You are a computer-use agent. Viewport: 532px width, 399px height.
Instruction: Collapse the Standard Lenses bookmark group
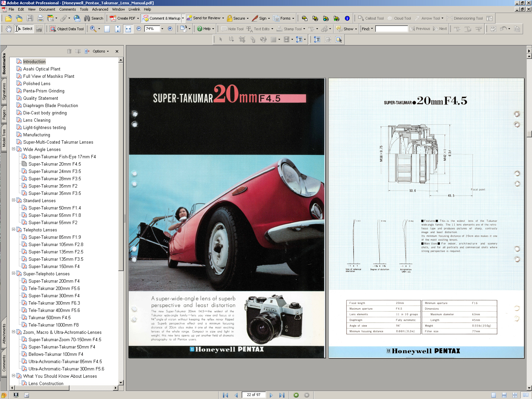(x=14, y=200)
